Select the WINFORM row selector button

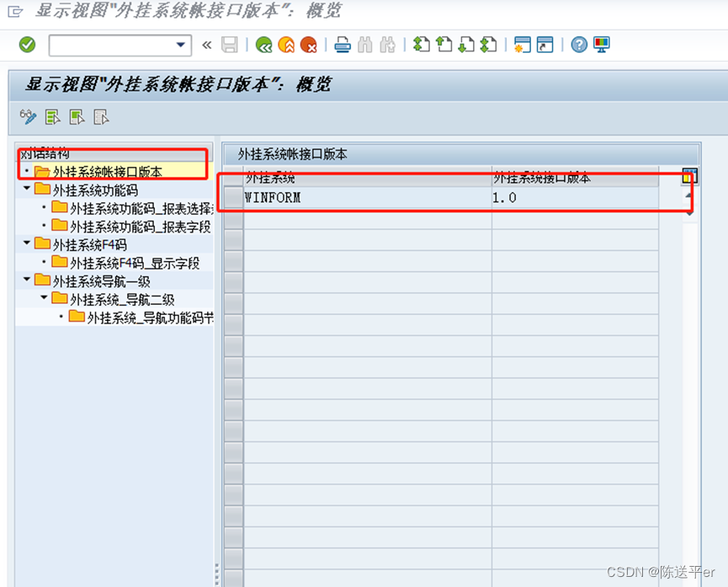(233, 198)
